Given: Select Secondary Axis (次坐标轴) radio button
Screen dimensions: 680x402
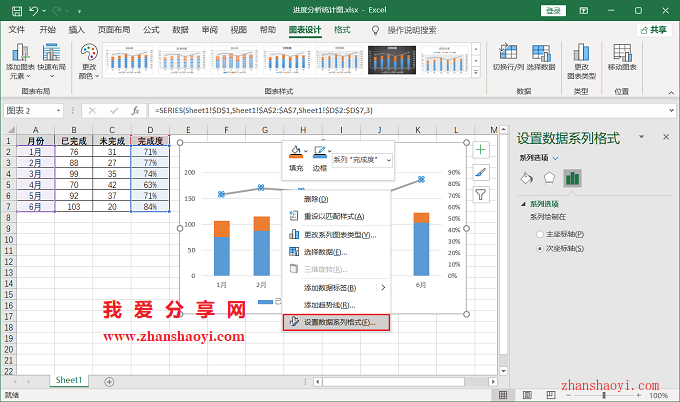Looking at the screenshot, I should click(x=539, y=248).
